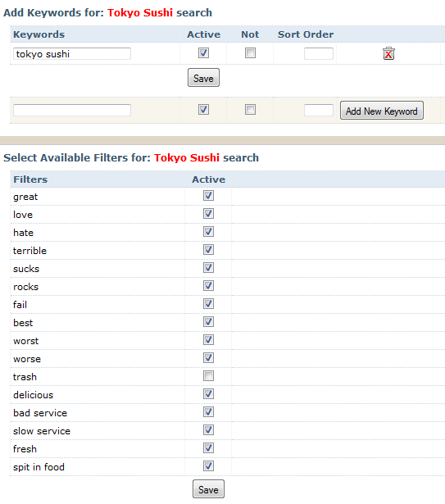Viewport: 445px width, 504px height.
Task: Check the Not box in the new keyword row
Action: 250,110
